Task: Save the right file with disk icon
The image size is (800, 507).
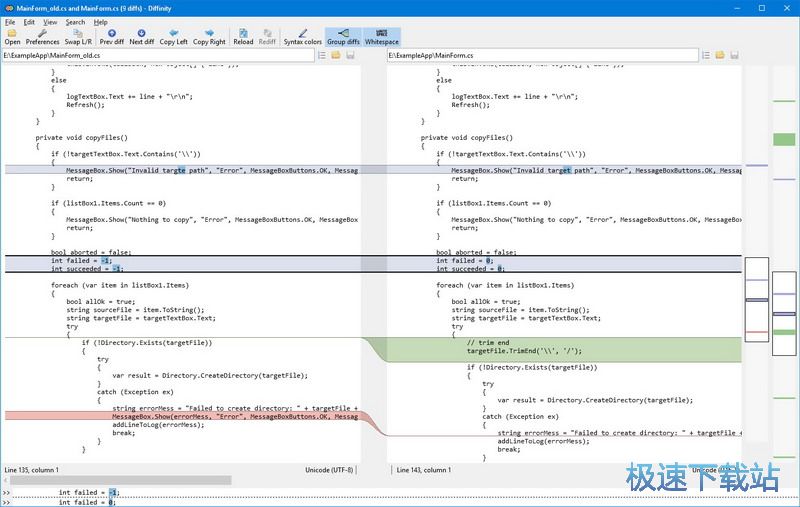Action: 735,55
